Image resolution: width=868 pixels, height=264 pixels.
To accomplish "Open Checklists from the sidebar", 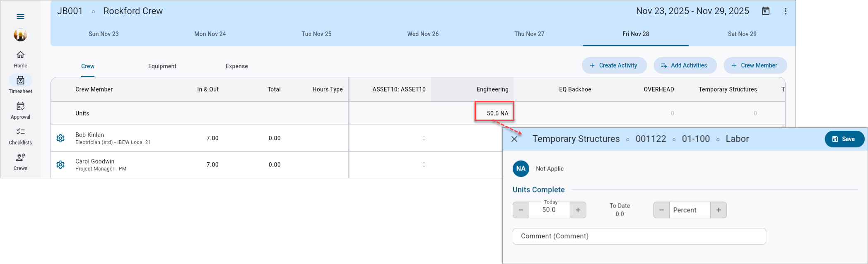I will tap(20, 136).
